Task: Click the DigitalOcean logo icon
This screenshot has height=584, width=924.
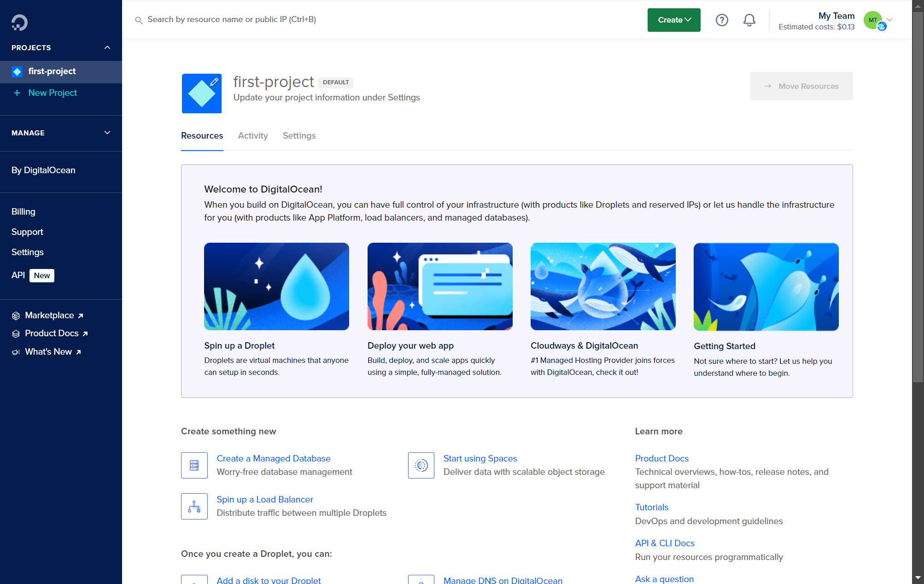Action: point(19,22)
